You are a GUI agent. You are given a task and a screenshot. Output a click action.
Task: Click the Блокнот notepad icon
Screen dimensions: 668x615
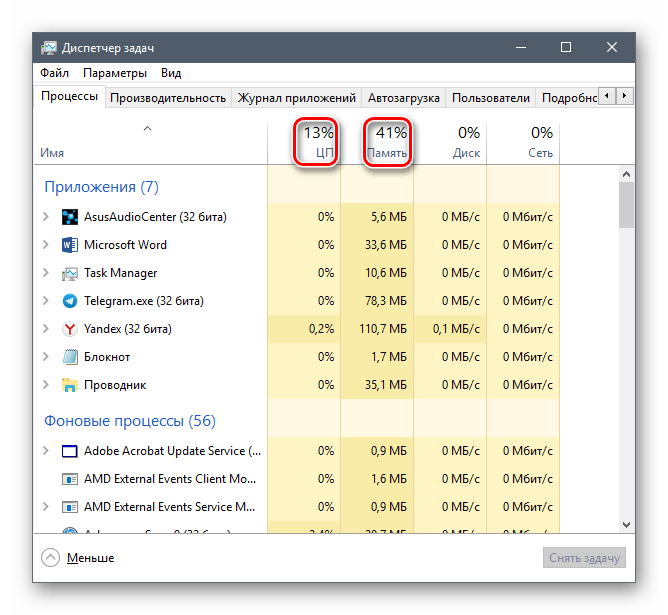70,357
